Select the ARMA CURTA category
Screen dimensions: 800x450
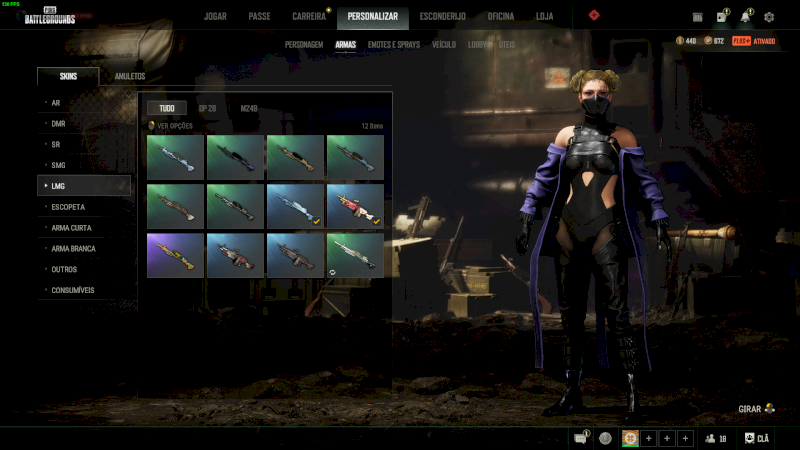(84, 228)
